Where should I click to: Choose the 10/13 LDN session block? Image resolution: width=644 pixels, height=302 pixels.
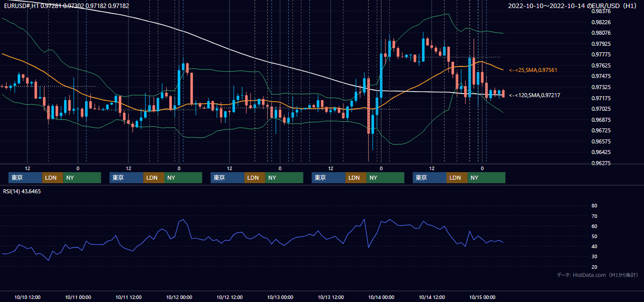point(356,178)
